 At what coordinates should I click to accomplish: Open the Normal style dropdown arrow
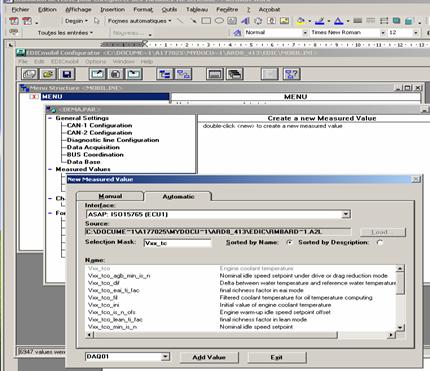pyautogui.click(x=305, y=33)
